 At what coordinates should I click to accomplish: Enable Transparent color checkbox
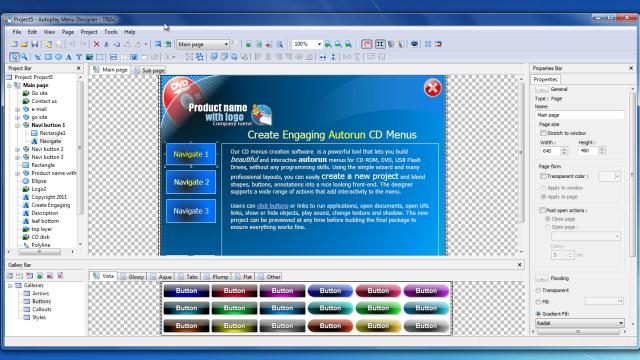(543, 176)
